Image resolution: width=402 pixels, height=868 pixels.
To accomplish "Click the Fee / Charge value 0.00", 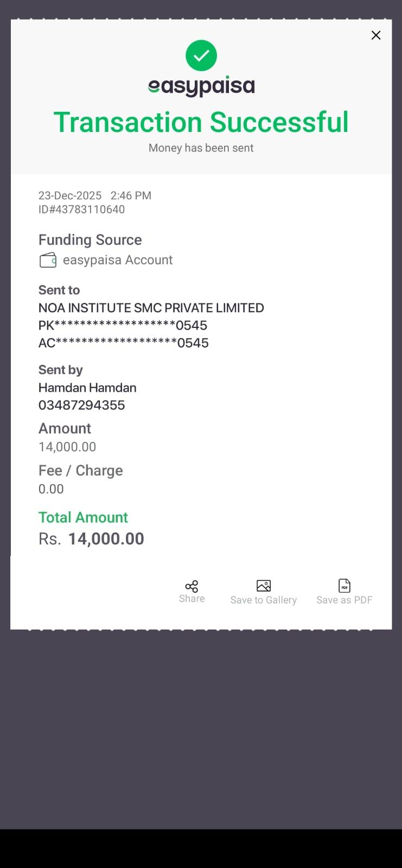I will pos(51,489).
